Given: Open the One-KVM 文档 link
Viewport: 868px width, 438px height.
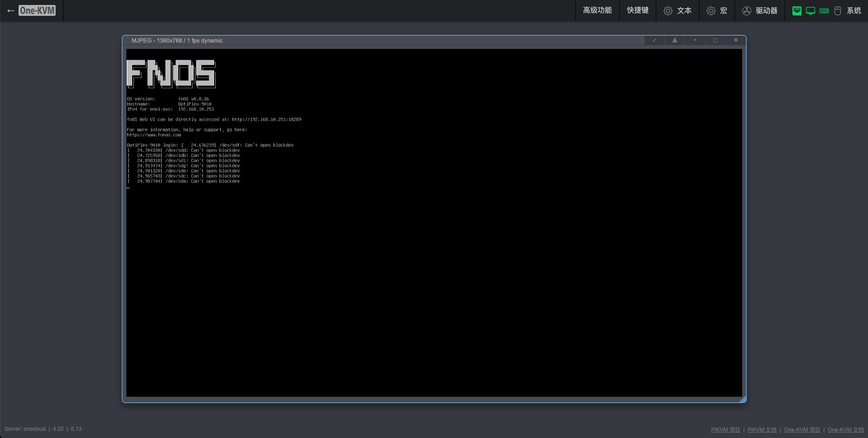Looking at the screenshot, I should [x=845, y=430].
